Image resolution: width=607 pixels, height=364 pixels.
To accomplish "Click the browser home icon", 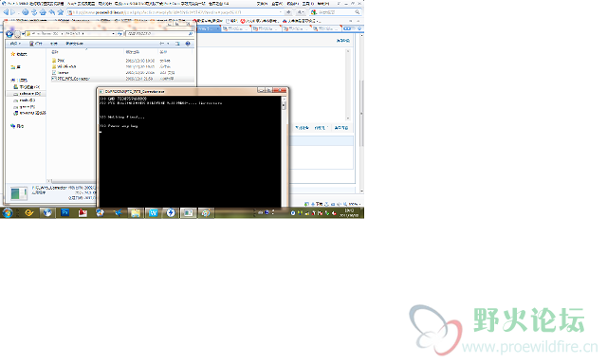I will click(43, 12).
